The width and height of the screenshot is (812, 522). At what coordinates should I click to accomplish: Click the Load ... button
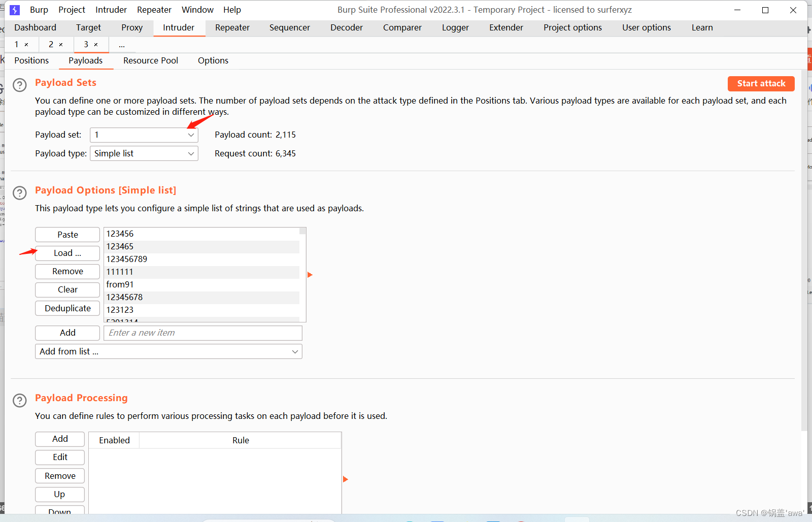(x=67, y=253)
